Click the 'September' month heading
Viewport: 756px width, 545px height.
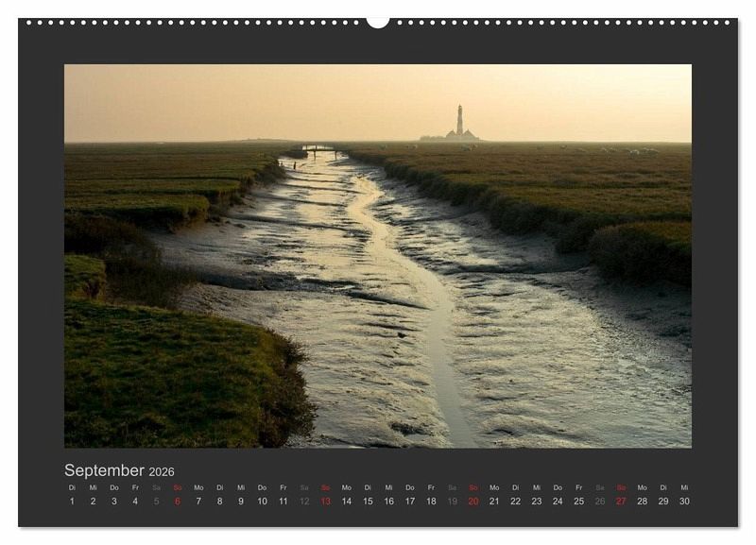pos(104,470)
